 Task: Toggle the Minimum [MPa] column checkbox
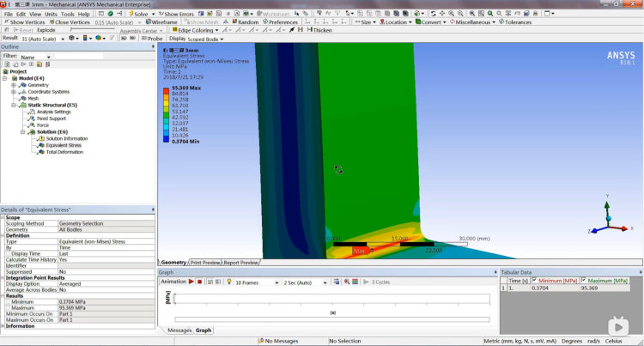point(534,281)
